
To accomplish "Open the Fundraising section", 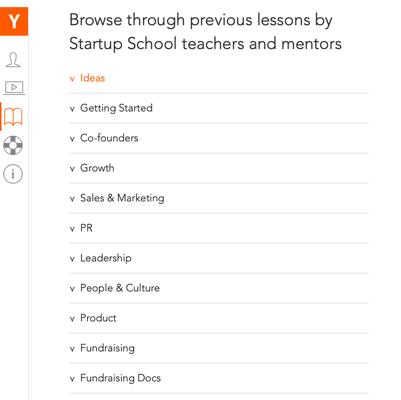I will click(107, 348).
